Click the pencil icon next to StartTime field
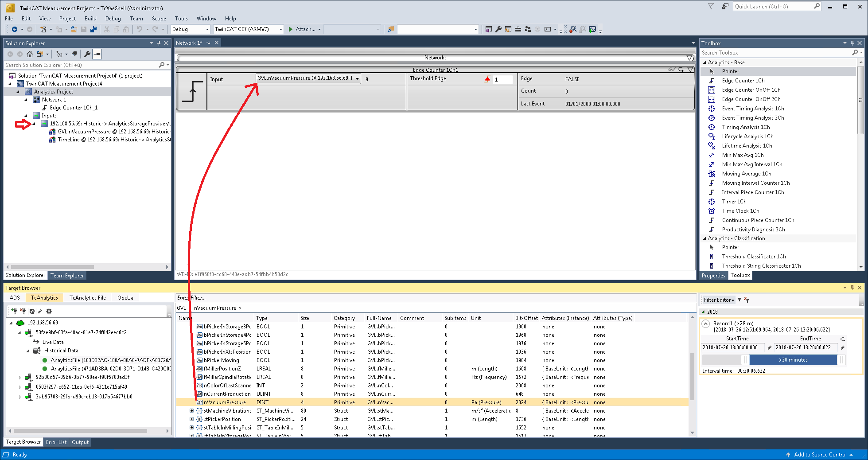Image resolution: width=868 pixels, height=460 pixels. [x=770, y=348]
